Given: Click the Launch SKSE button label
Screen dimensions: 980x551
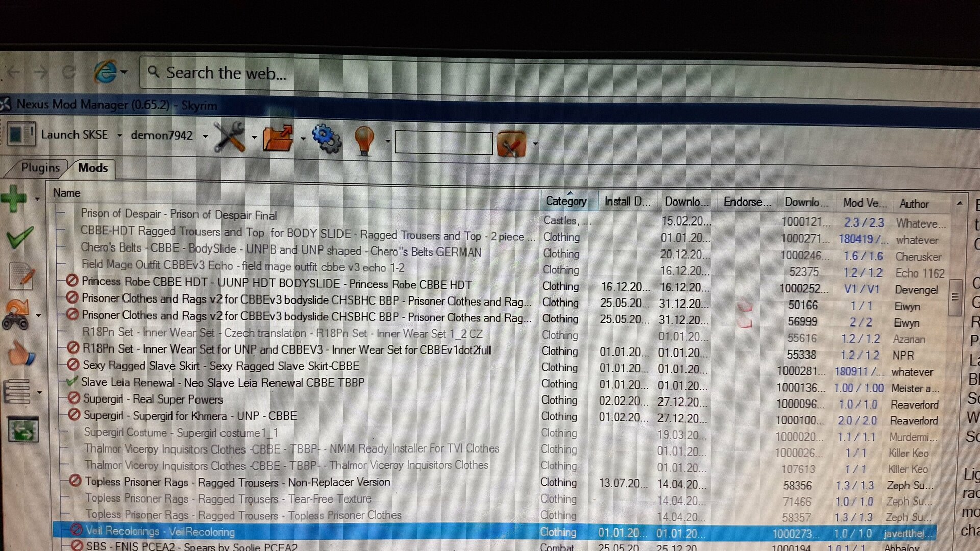Looking at the screenshot, I should point(75,135).
